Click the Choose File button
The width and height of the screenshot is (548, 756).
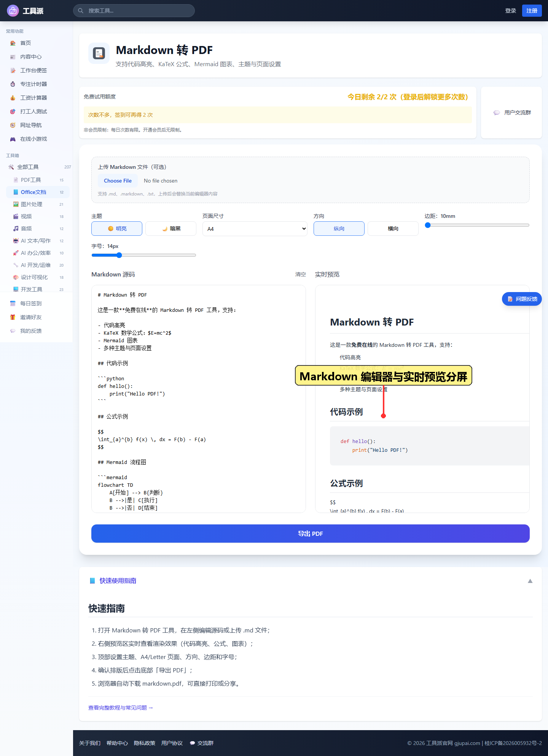118,181
